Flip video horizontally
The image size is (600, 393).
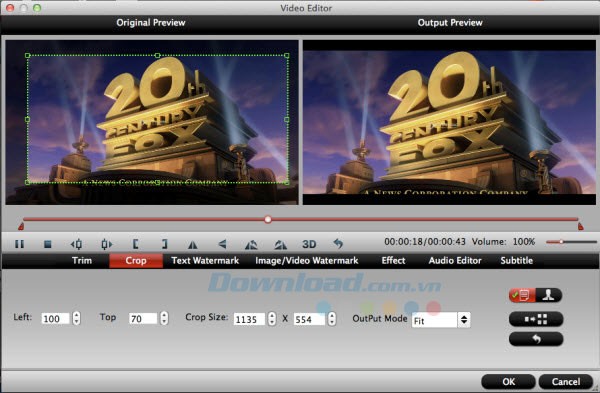point(193,244)
